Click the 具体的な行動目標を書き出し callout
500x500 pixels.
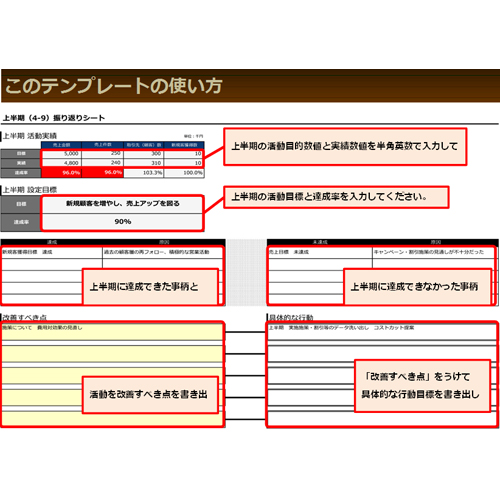[422, 386]
